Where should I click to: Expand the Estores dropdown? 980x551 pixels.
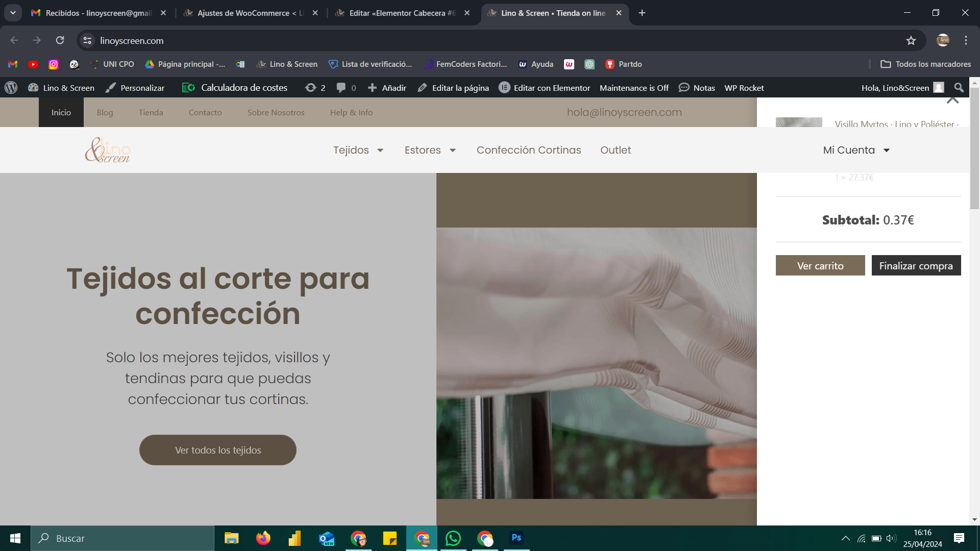click(430, 150)
